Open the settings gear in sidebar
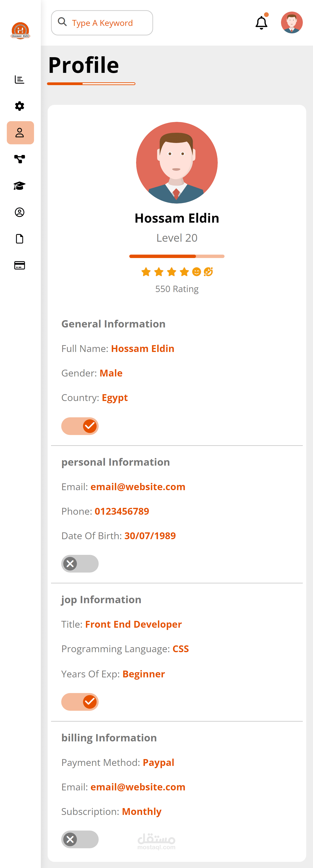Viewport: 313px width, 868px height. [20, 106]
